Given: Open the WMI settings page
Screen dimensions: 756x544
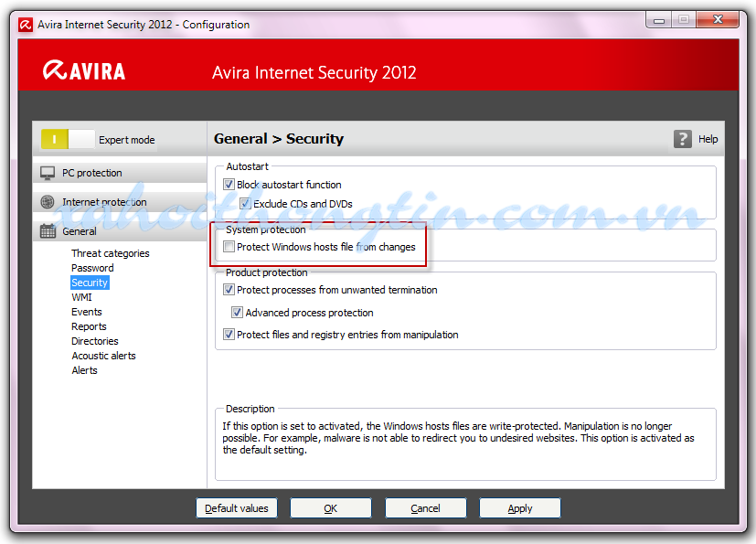Looking at the screenshot, I should 81,297.
